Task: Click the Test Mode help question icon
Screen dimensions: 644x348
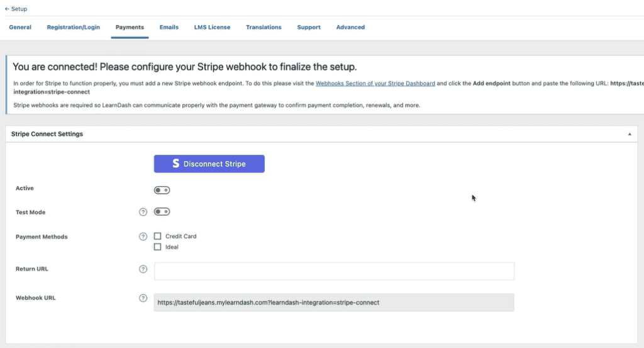Action: 143,212
